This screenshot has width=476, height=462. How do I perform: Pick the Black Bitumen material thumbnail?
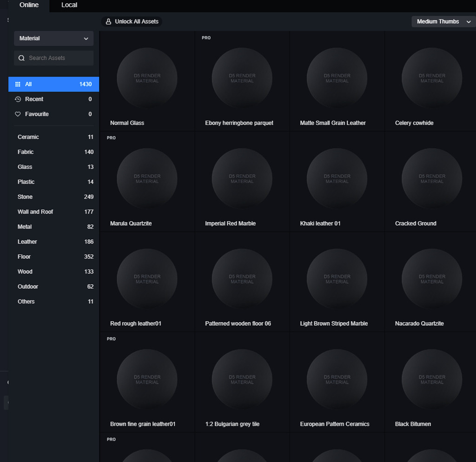pyautogui.click(x=432, y=379)
